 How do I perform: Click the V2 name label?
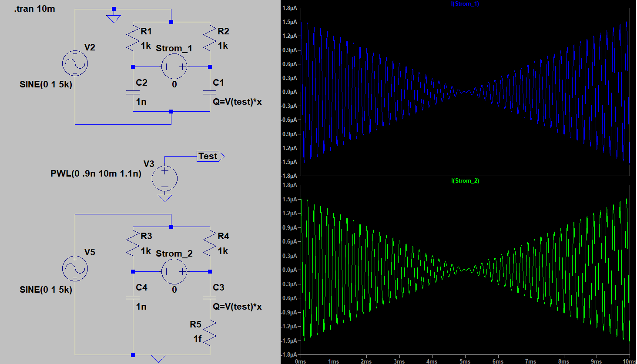pyautogui.click(x=90, y=47)
